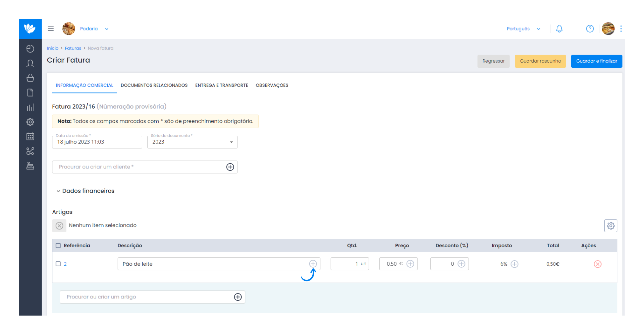This screenshot has width=644, height=334.
Task: Click Guardar rascunho button
Action: [540, 61]
